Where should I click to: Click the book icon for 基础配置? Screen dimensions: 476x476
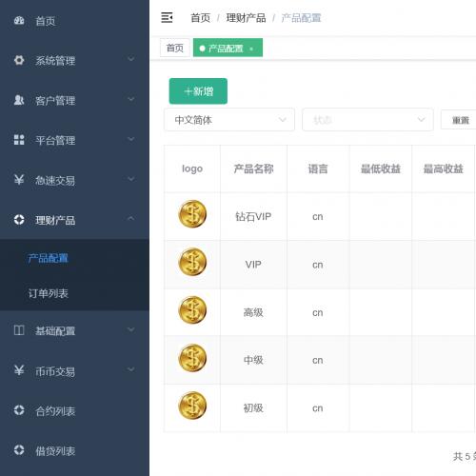point(19,330)
